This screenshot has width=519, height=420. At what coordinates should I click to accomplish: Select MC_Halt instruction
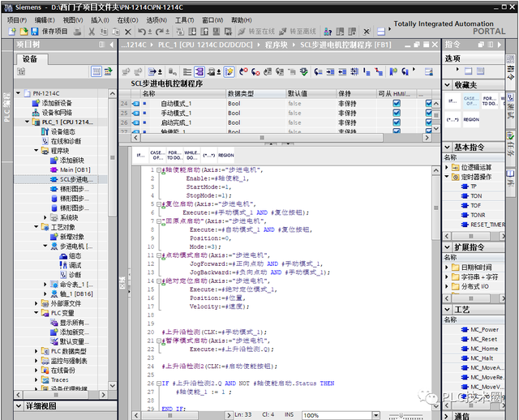click(478, 358)
